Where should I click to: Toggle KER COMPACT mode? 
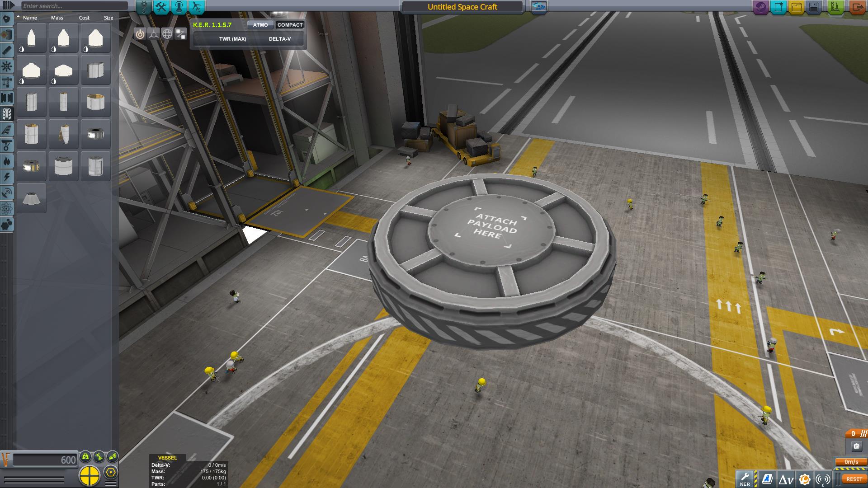pos(290,25)
